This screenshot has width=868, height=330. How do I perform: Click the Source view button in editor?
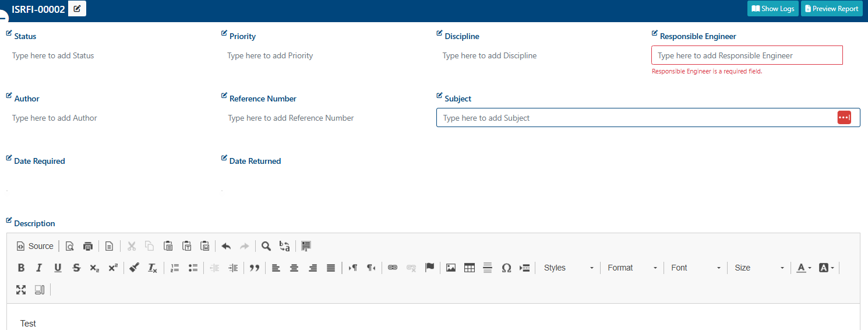pos(35,246)
